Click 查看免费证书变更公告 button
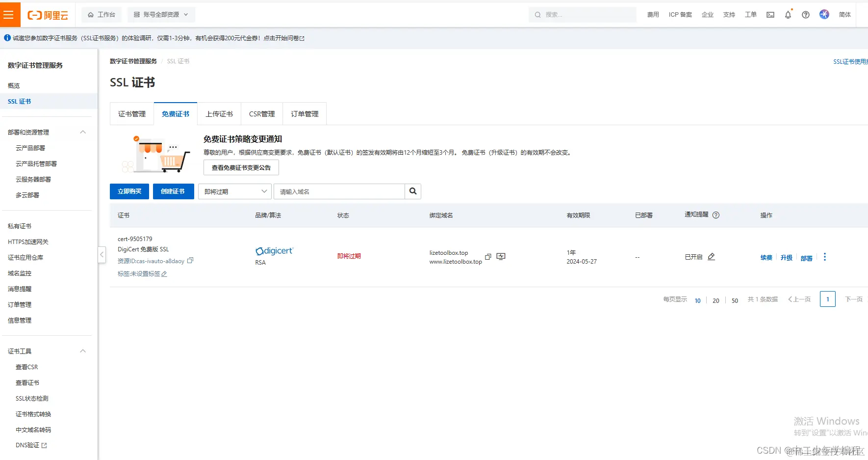 (x=241, y=167)
